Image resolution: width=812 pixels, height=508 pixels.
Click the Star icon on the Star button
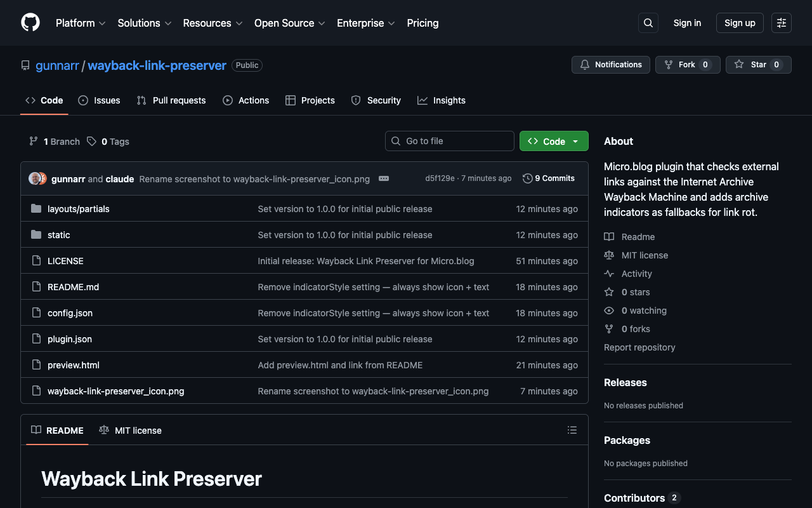(739, 64)
